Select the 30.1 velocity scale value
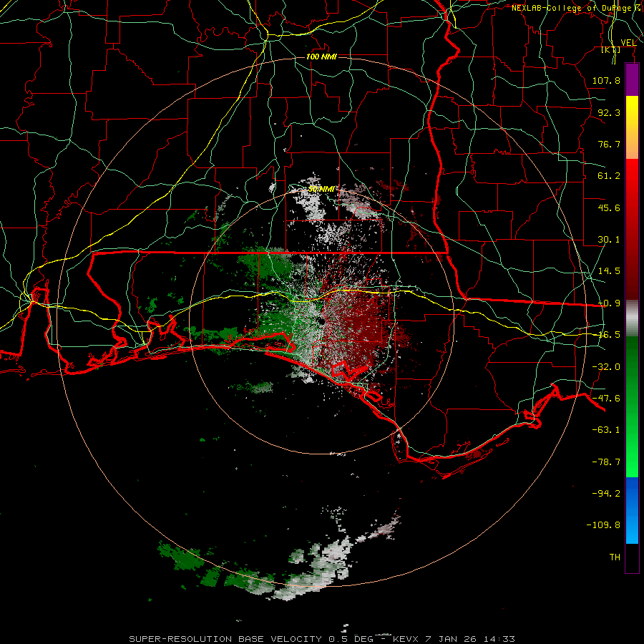This screenshot has height=644, width=644. (x=609, y=240)
